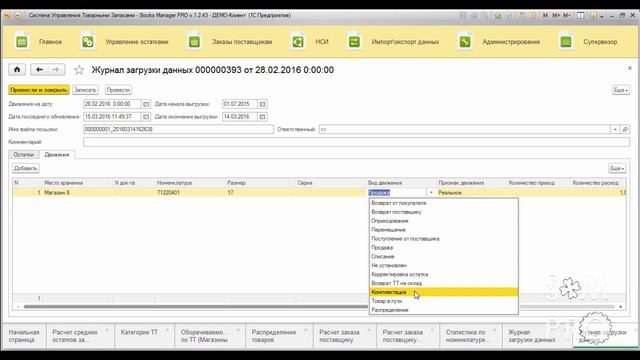Click Провести и закрыть button
This screenshot has width=640, height=360.
39,90
